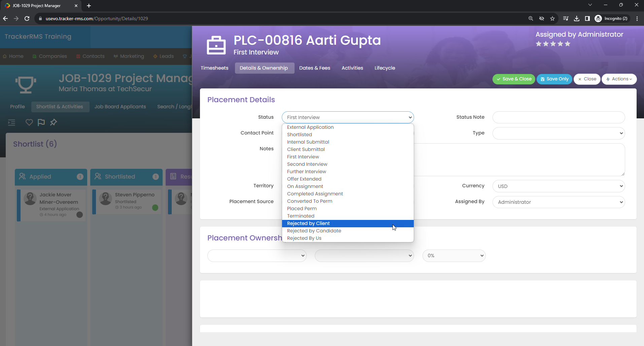Open the Actions menu button
644x346 pixels.
[619, 79]
